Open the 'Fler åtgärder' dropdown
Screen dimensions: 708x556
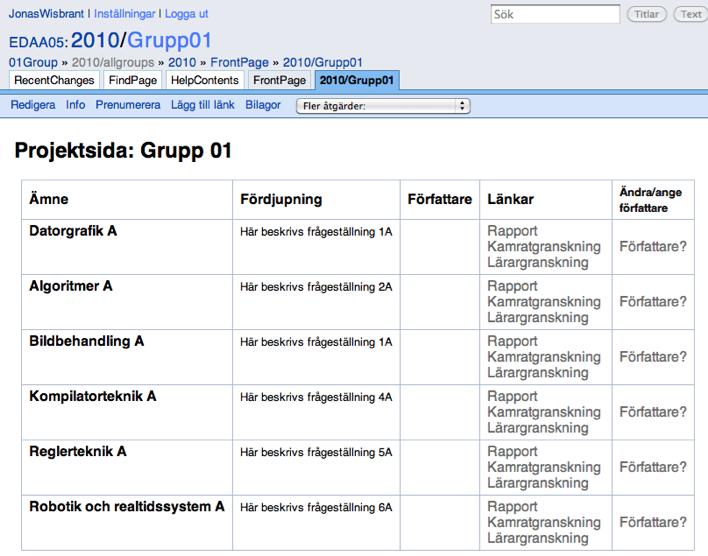(x=383, y=106)
